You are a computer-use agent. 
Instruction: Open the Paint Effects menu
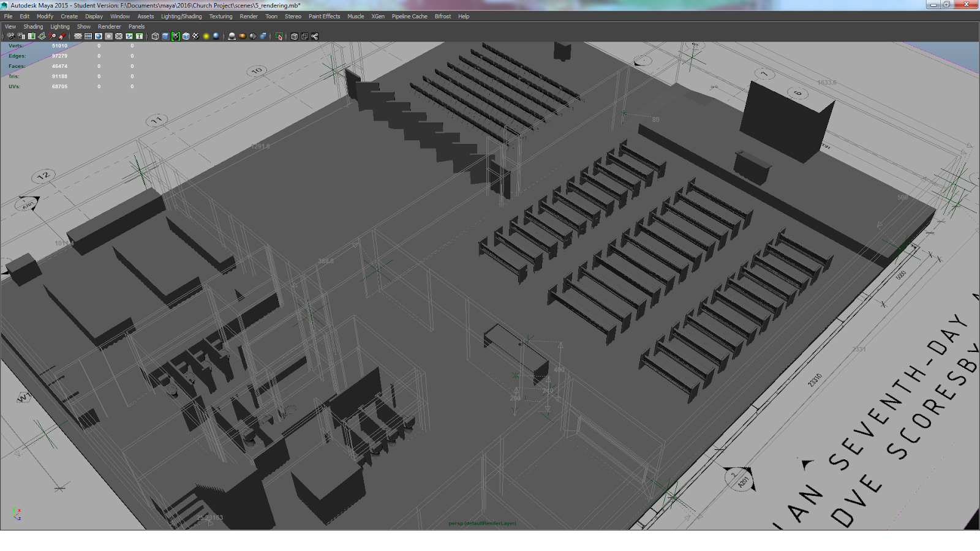pyautogui.click(x=324, y=17)
